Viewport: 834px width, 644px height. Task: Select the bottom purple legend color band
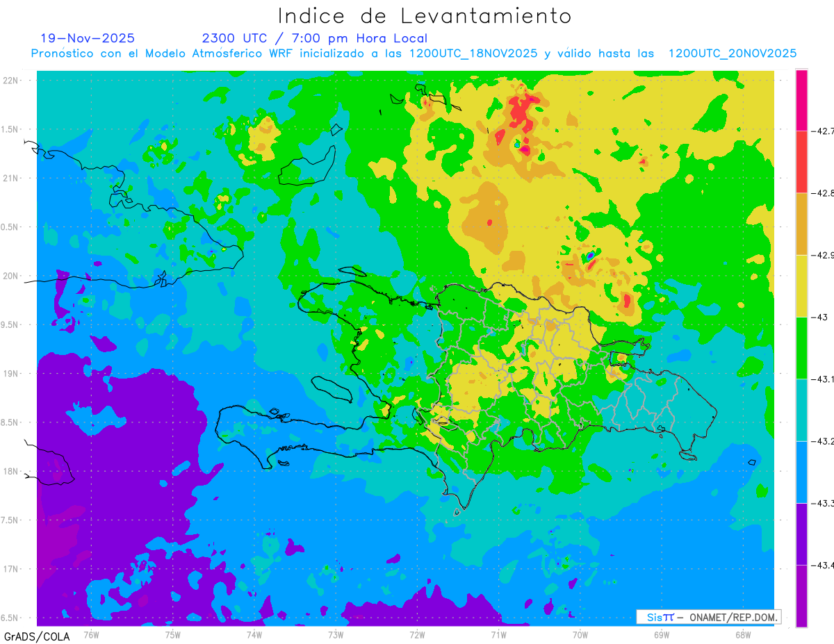pos(801,595)
